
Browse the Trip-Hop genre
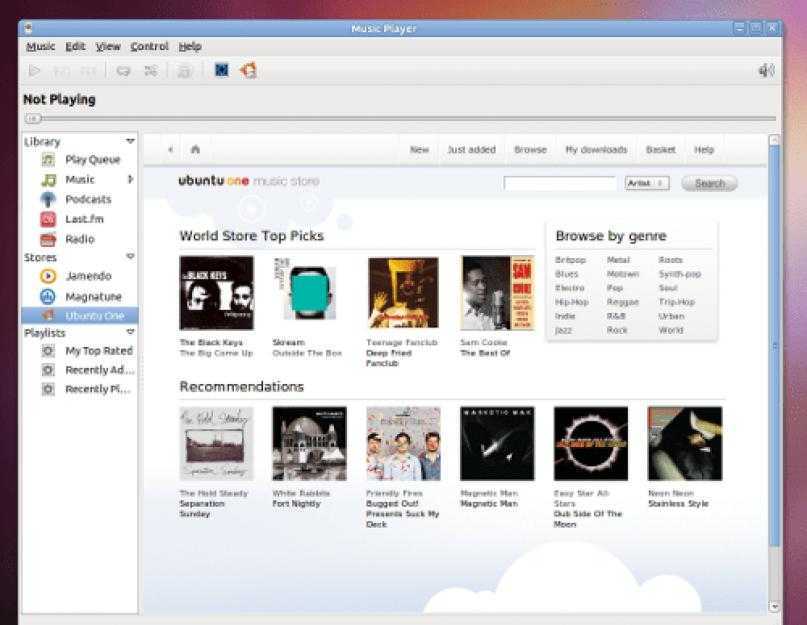click(x=677, y=302)
